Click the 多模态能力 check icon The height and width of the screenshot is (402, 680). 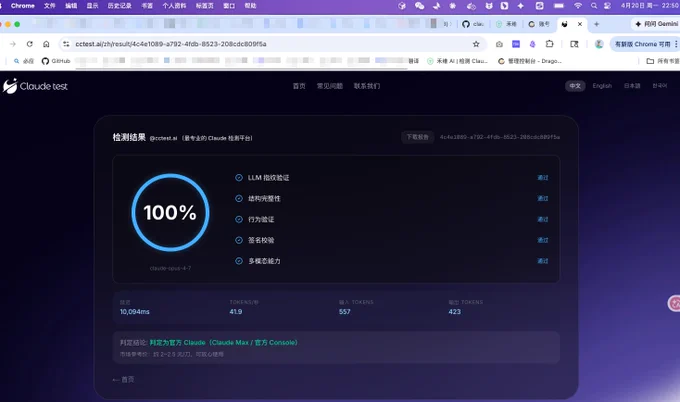[x=239, y=261]
